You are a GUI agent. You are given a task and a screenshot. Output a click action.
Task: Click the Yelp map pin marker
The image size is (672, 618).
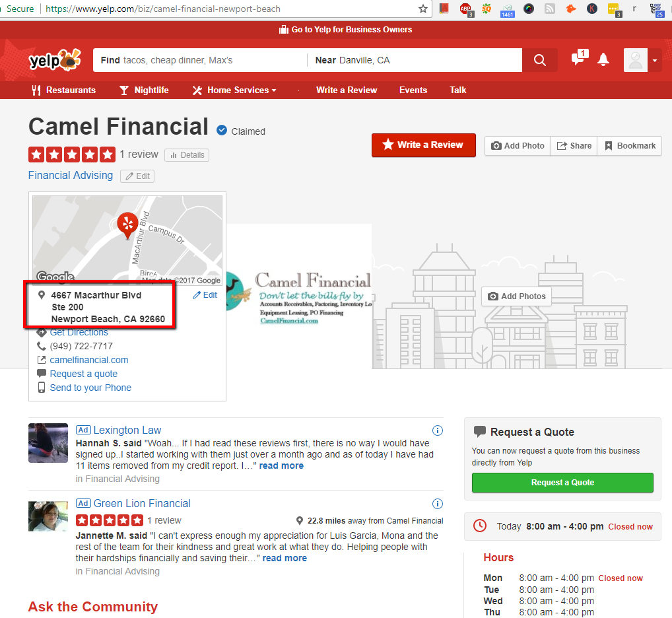coord(127,225)
